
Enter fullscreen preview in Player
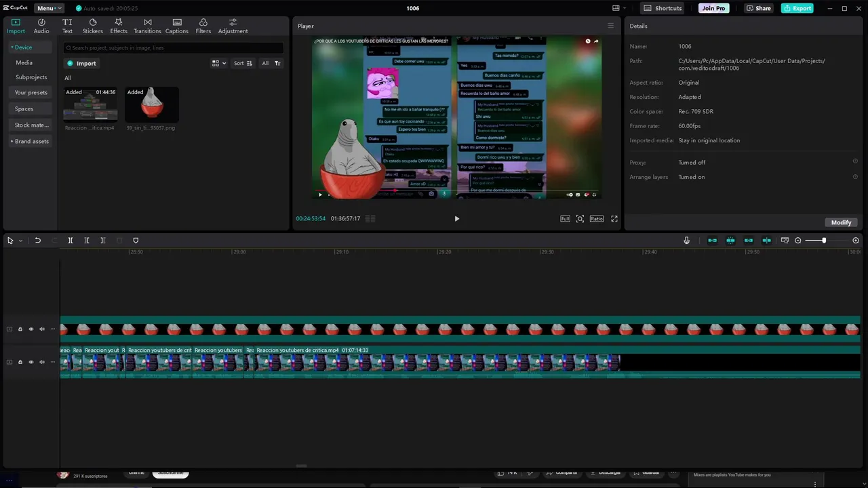(x=614, y=219)
